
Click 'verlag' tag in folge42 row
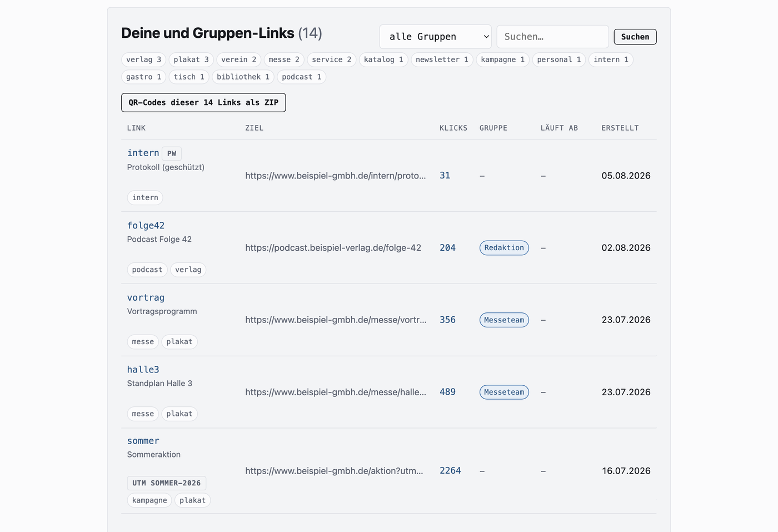(188, 270)
